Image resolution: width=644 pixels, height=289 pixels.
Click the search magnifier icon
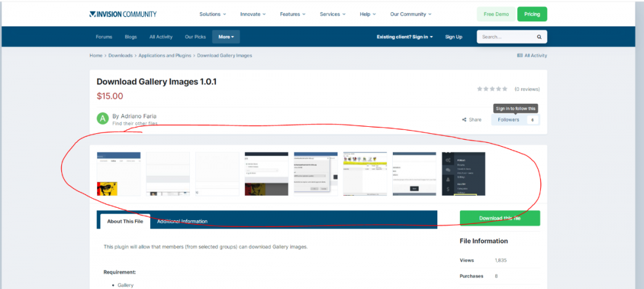(540, 37)
